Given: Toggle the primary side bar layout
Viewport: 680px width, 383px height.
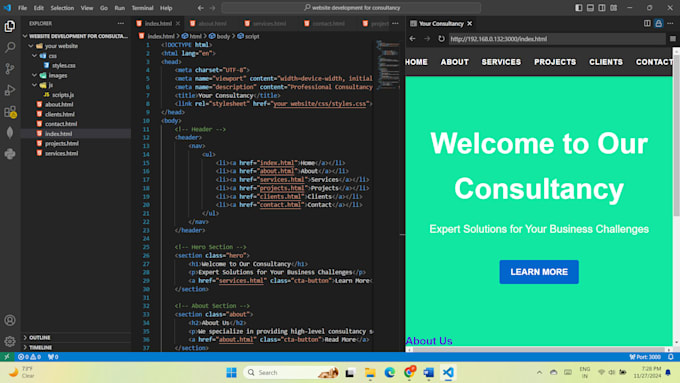Looking at the screenshot, I should coord(579,8).
